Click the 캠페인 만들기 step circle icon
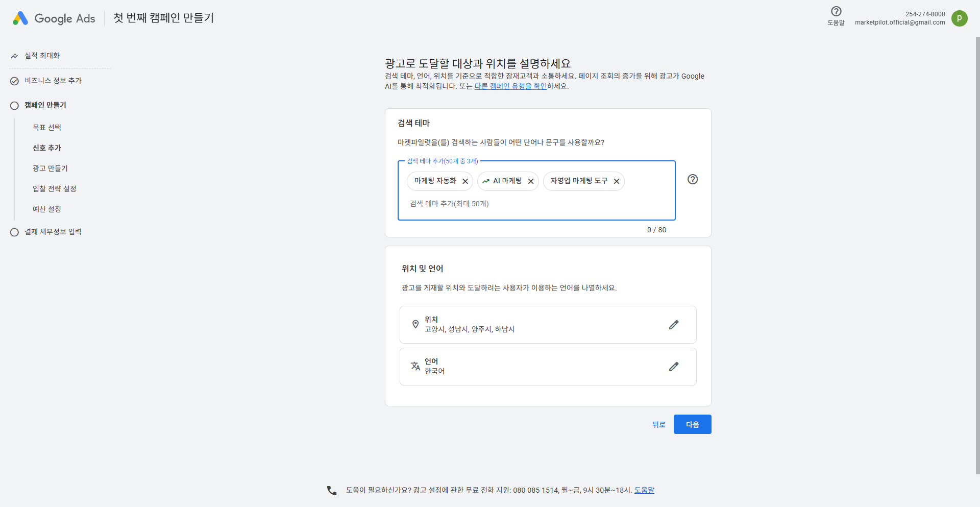The width and height of the screenshot is (980, 507). (14, 106)
